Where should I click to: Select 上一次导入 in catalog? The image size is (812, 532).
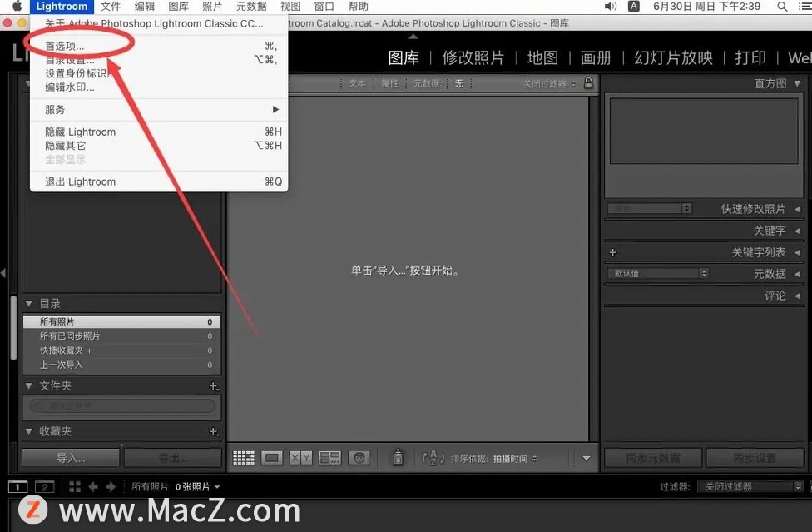[x=121, y=365]
